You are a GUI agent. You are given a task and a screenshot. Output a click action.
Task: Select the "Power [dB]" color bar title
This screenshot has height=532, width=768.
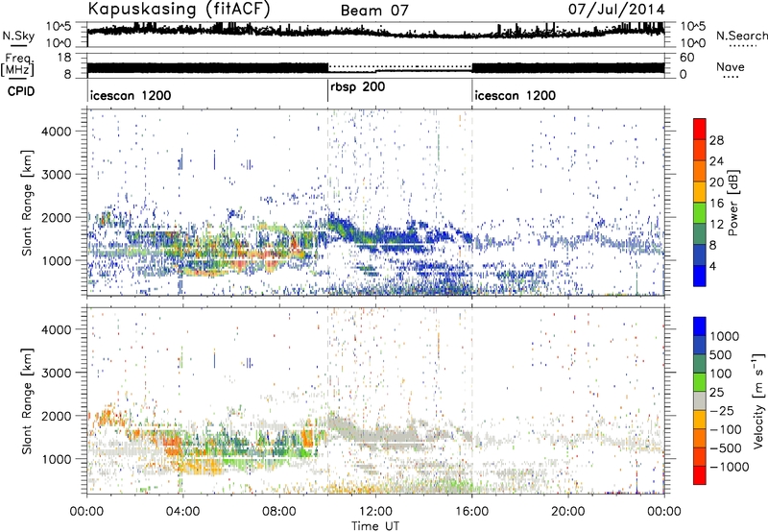[x=732, y=203]
